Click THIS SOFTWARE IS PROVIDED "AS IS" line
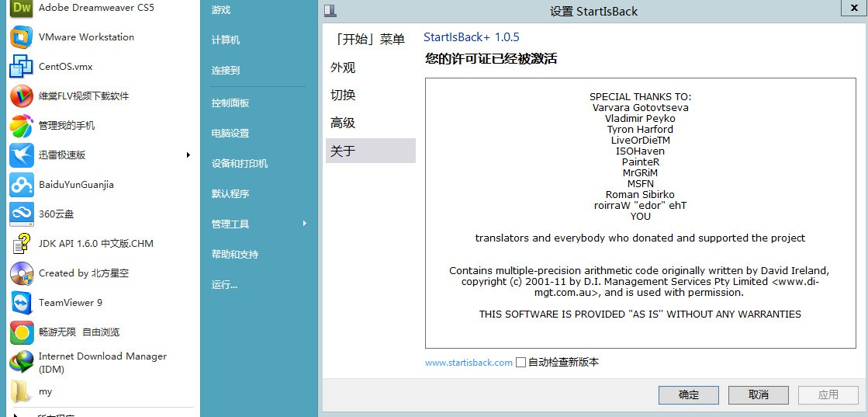 [641, 314]
